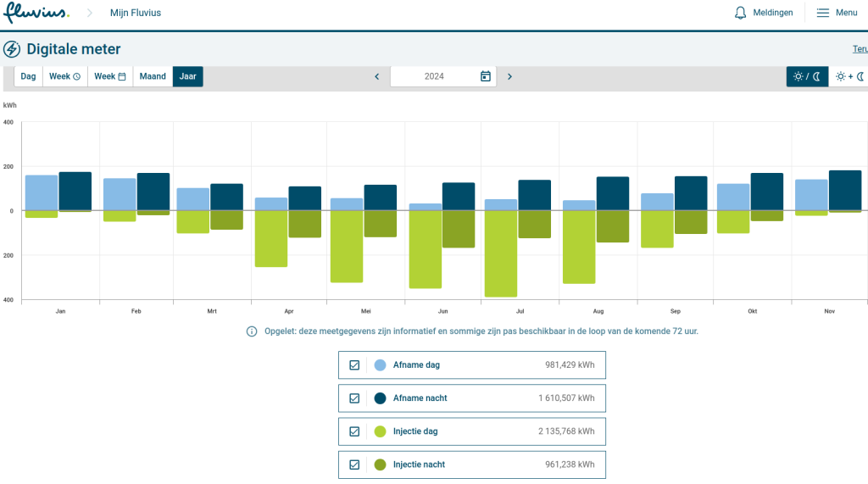Open the Meldingen notification bell
868x484 pixels.
tap(741, 13)
